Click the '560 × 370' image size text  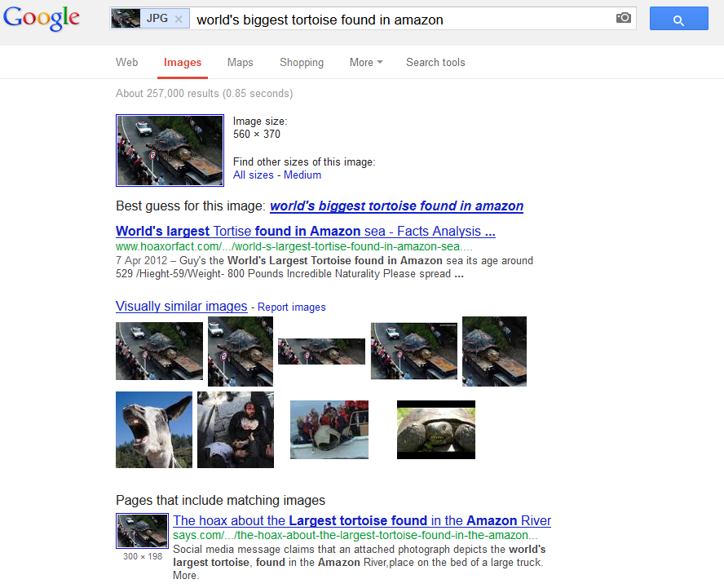(x=257, y=134)
